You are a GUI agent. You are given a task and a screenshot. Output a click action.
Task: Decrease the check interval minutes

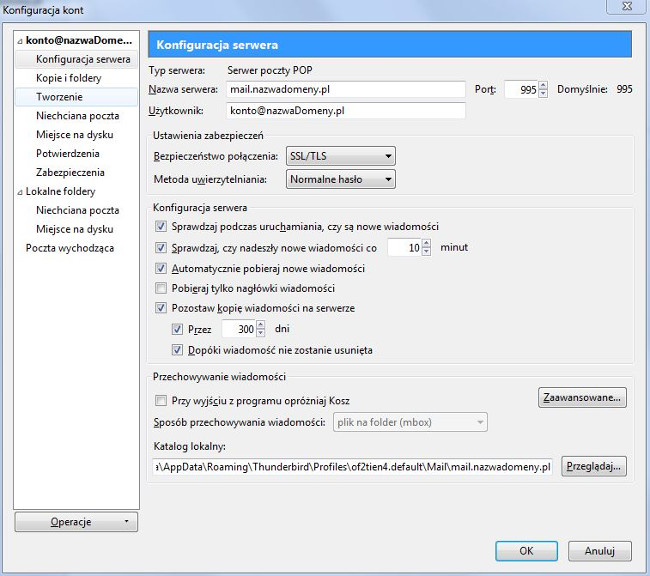(x=426, y=252)
